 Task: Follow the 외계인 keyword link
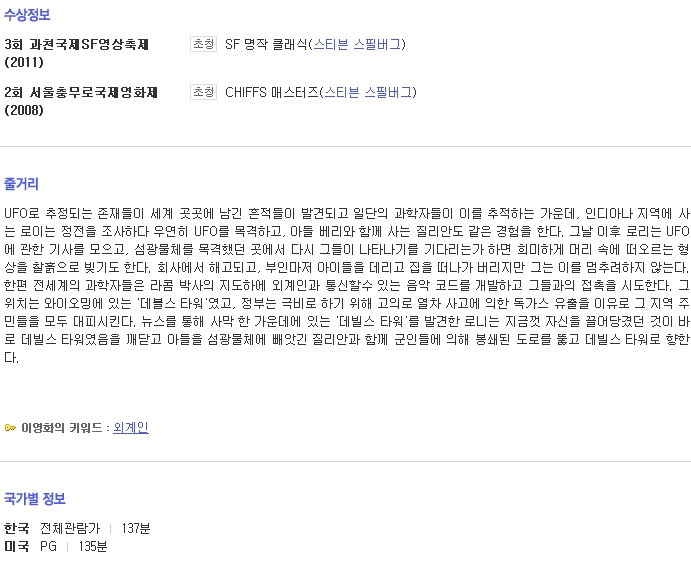pos(131,427)
